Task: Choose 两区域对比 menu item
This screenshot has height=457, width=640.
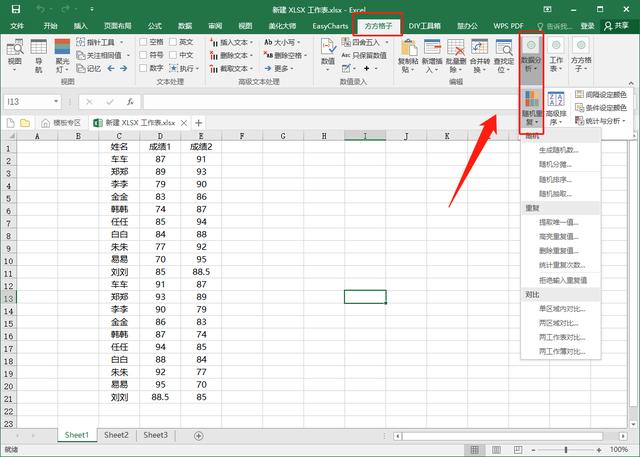Action: coord(561,323)
